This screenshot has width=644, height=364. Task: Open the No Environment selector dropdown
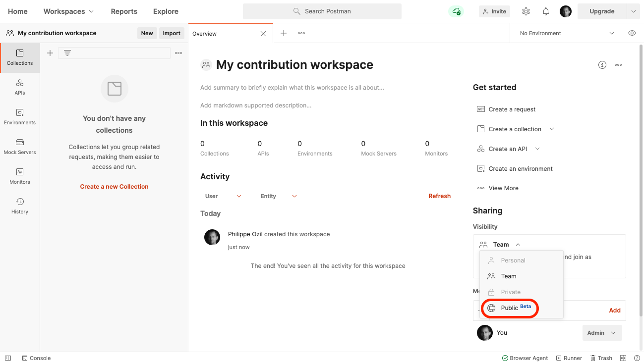pyautogui.click(x=567, y=33)
